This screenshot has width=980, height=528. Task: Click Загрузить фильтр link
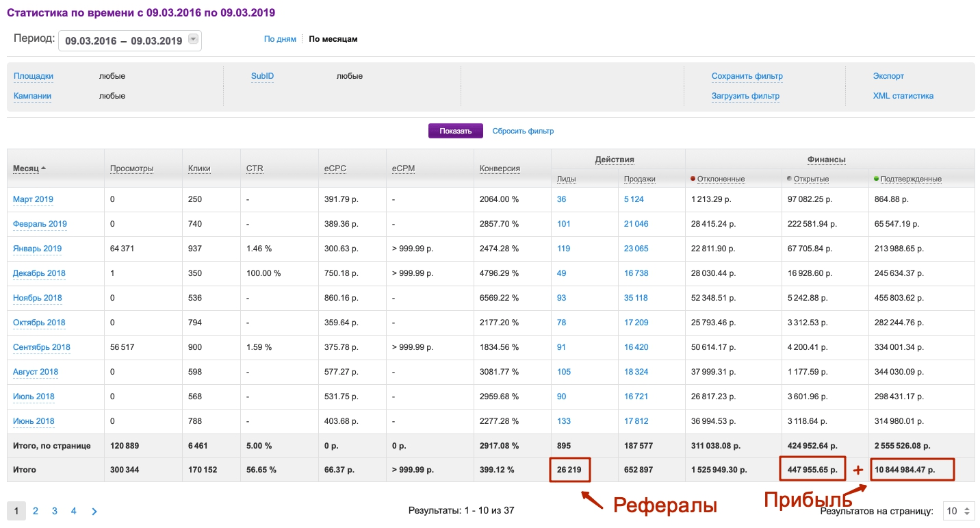click(745, 96)
